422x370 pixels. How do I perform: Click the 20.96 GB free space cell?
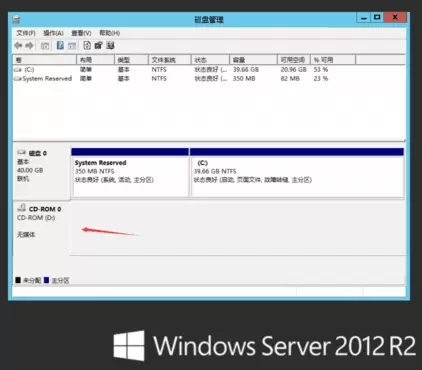click(293, 70)
